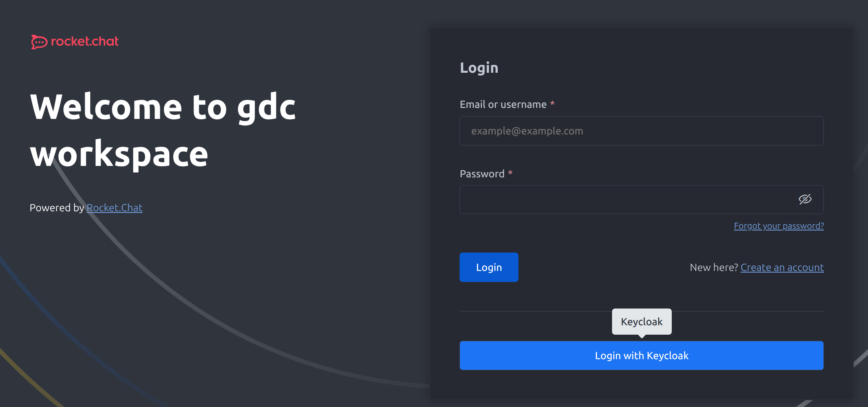Sign in using Login with Keycloak
868x407 pixels.
[x=641, y=356]
